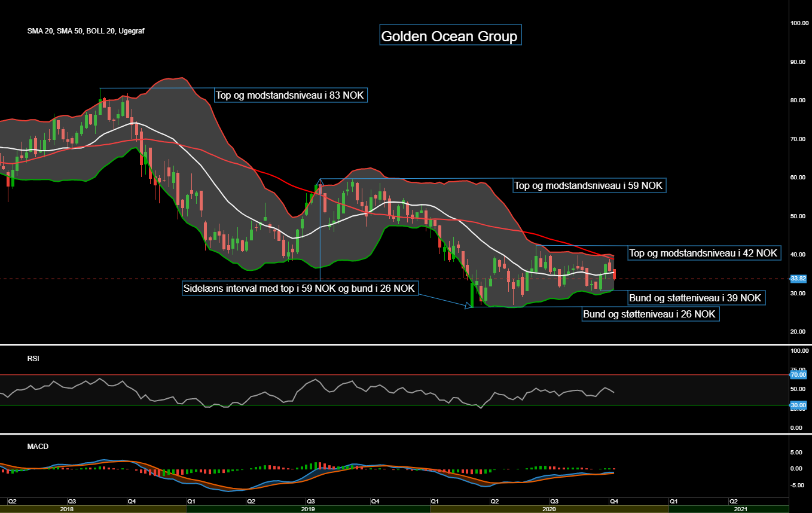Click the RSI oversold 30.00 level tag

(x=798, y=405)
